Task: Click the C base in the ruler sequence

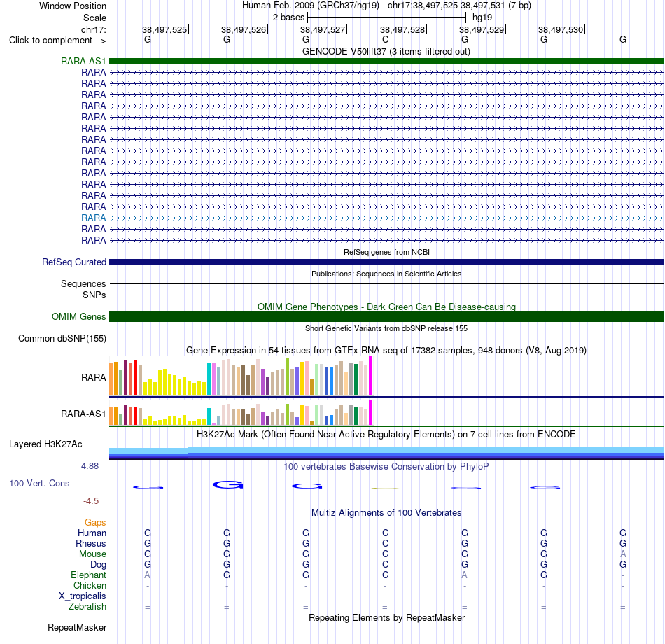Action: tap(385, 39)
